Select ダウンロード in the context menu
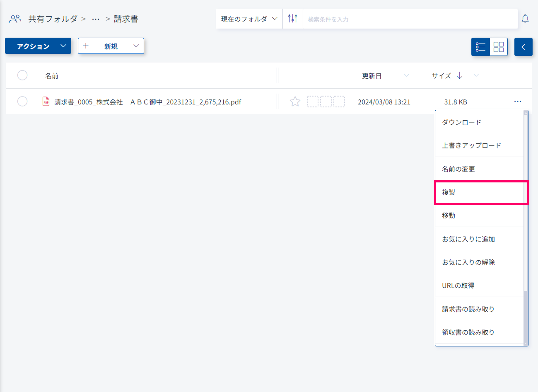538x392 pixels. (x=462, y=122)
